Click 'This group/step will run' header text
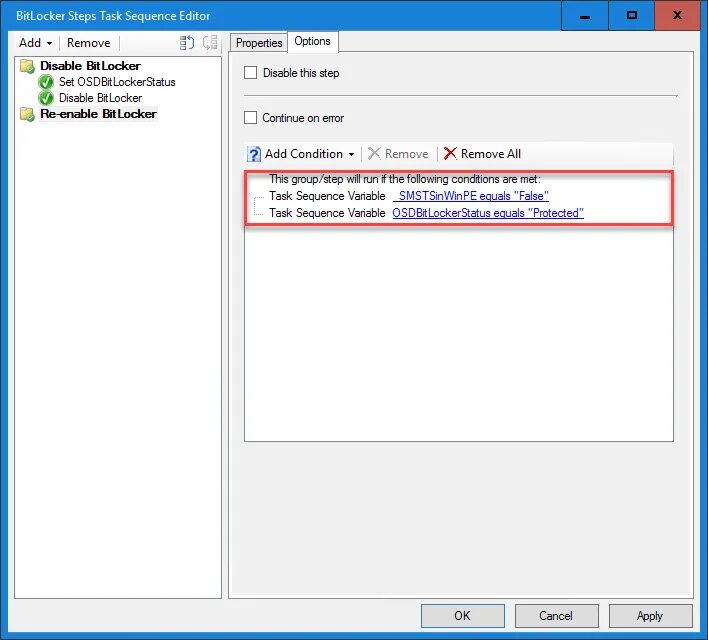The height and width of the screenshot is (640, 708). pyautogui.click(x=405, y=179)
